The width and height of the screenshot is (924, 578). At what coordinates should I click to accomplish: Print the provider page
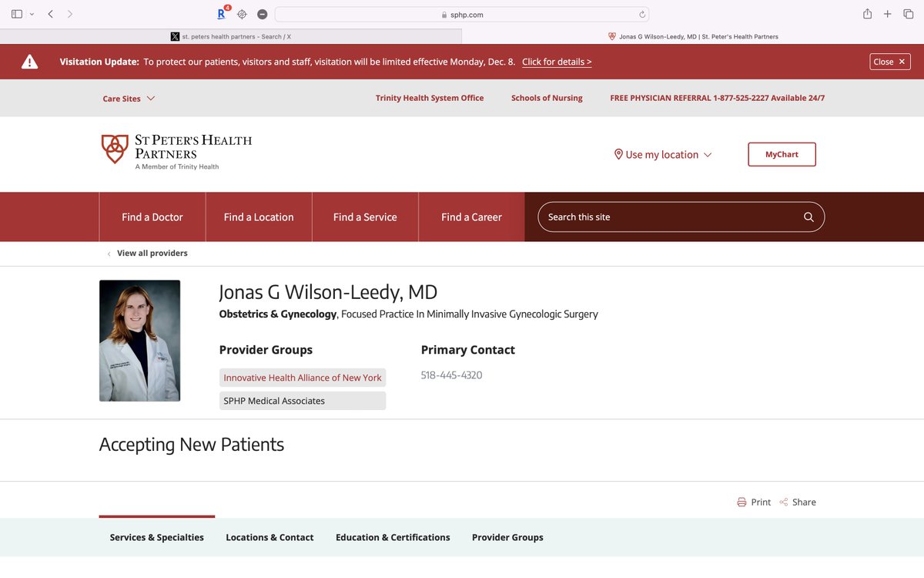[754, 502]
